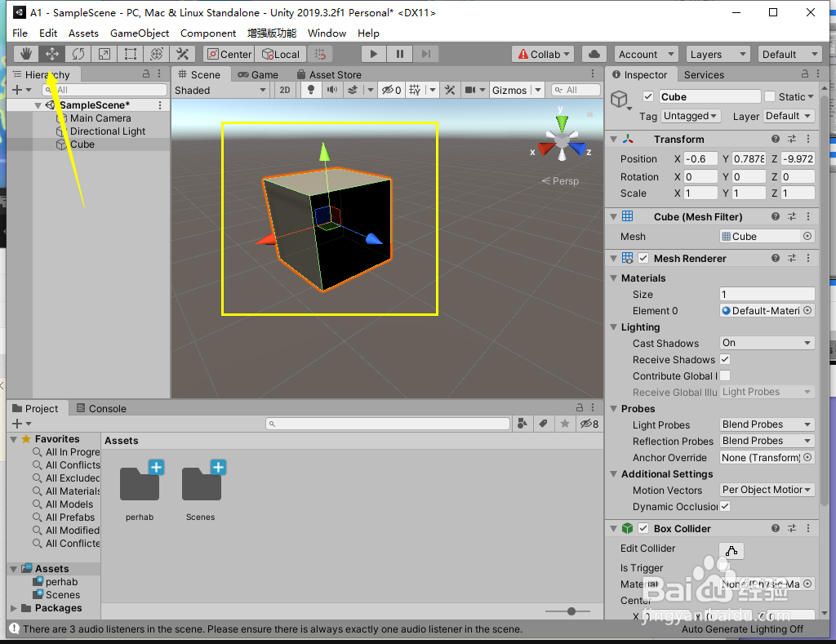Toggle scene grid visibility

pyautogui.click(x=415, y=90)
